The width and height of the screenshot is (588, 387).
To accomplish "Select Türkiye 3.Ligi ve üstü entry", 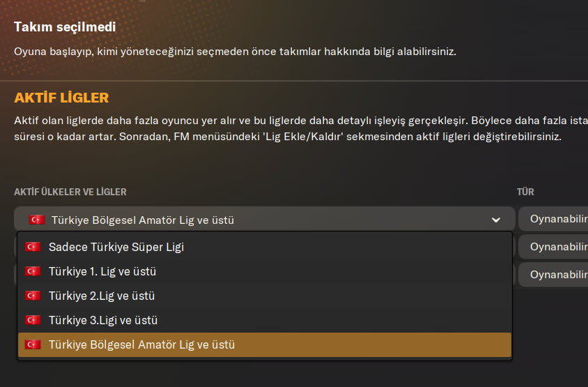I will coord(103,320).
